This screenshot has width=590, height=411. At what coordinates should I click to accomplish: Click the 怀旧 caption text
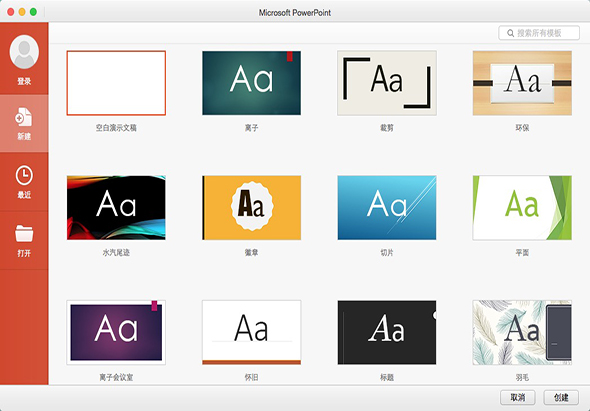251,377
